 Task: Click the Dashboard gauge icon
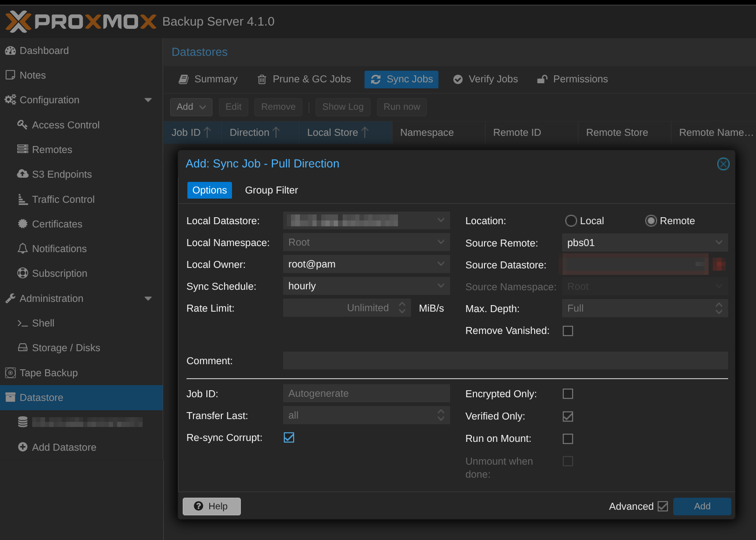tap(10, 51)
